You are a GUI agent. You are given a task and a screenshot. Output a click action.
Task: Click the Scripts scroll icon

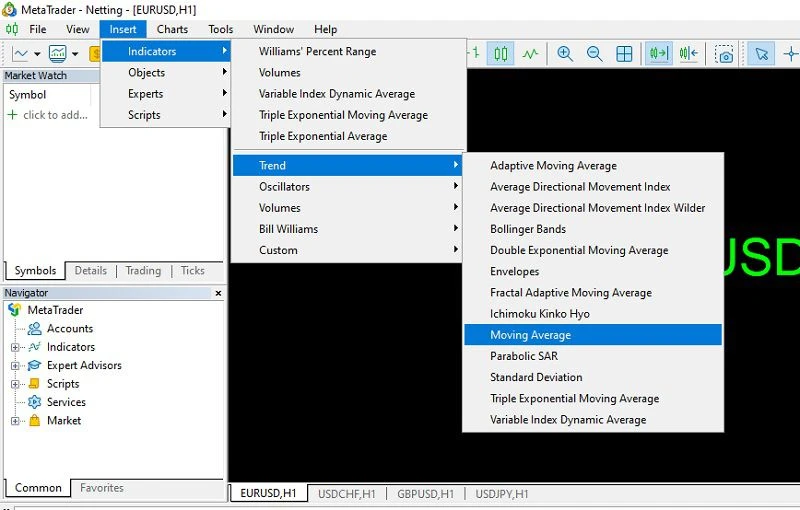(34, 384)
